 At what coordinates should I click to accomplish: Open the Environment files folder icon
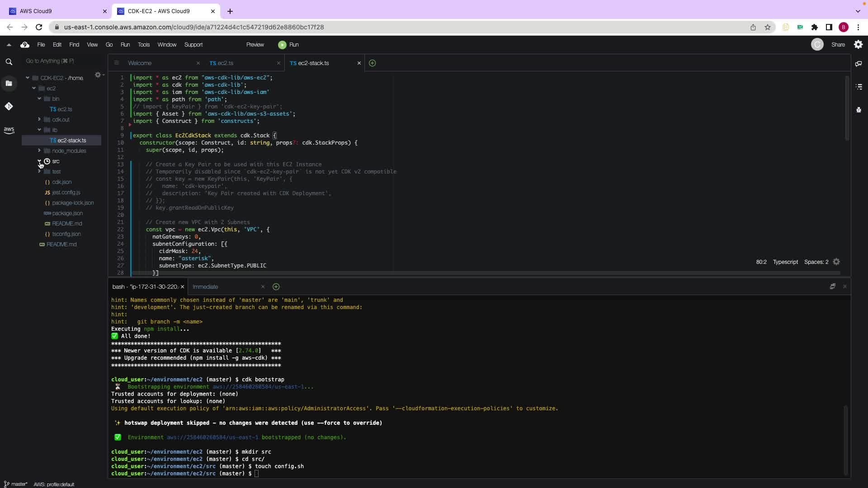pos(9,83)
